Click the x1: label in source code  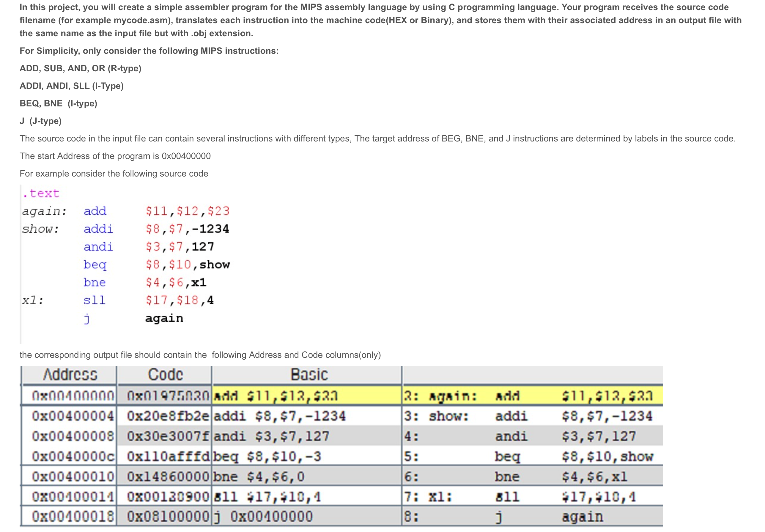click(33, 300)
